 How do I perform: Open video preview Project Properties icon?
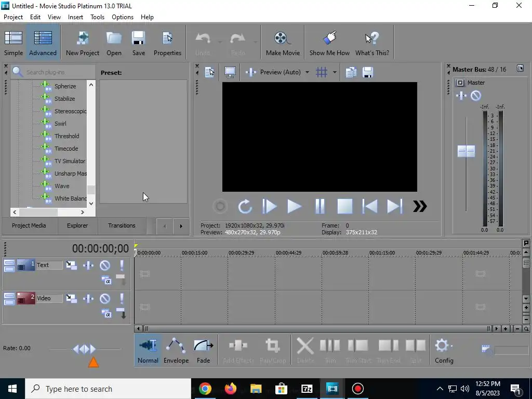click(210, 72)
